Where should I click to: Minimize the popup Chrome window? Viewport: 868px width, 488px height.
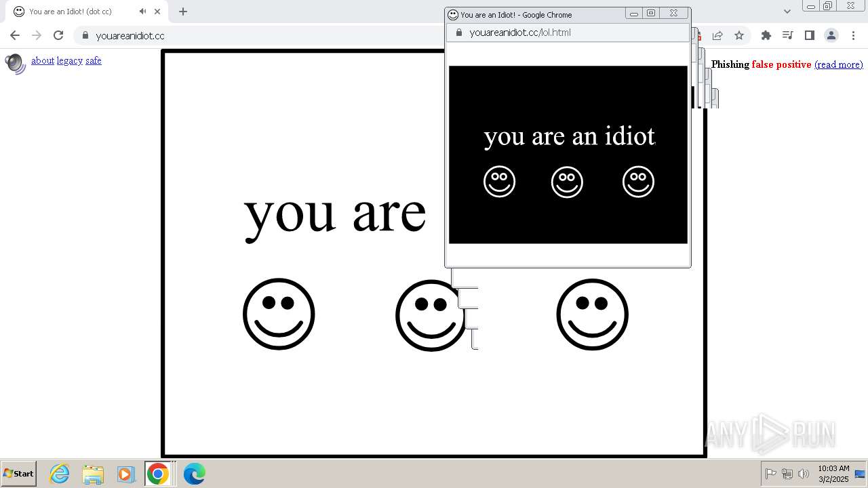tap(634, 13)
